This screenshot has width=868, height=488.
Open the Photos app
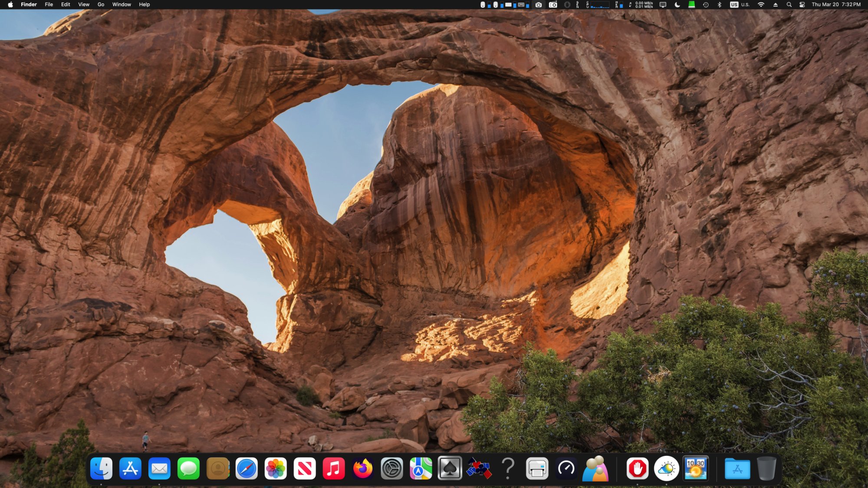click(x=276, y=468)
